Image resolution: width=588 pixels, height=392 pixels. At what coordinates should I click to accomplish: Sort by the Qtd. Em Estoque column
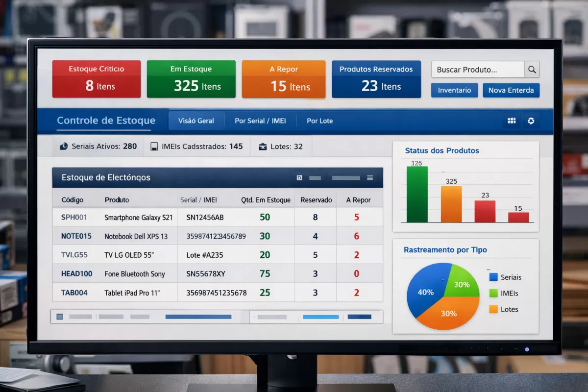(x=266, y=200)
